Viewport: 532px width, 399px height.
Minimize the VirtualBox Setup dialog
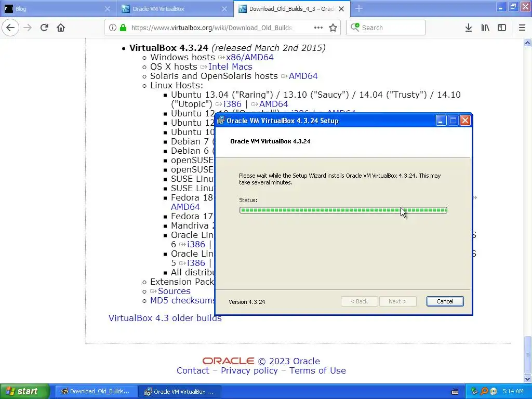point(441,121)
